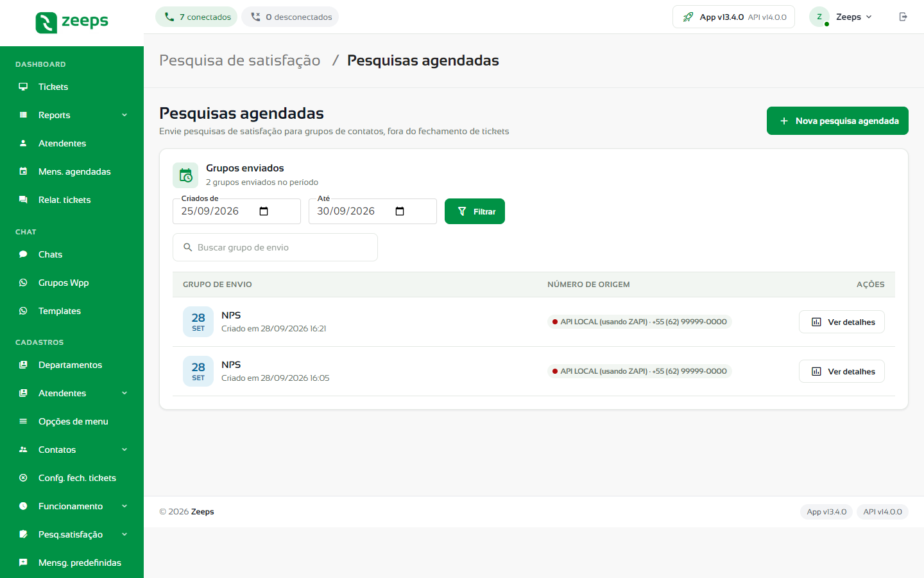Click the 7 conectados status pill
924x578 pixels.
point(196,17)
